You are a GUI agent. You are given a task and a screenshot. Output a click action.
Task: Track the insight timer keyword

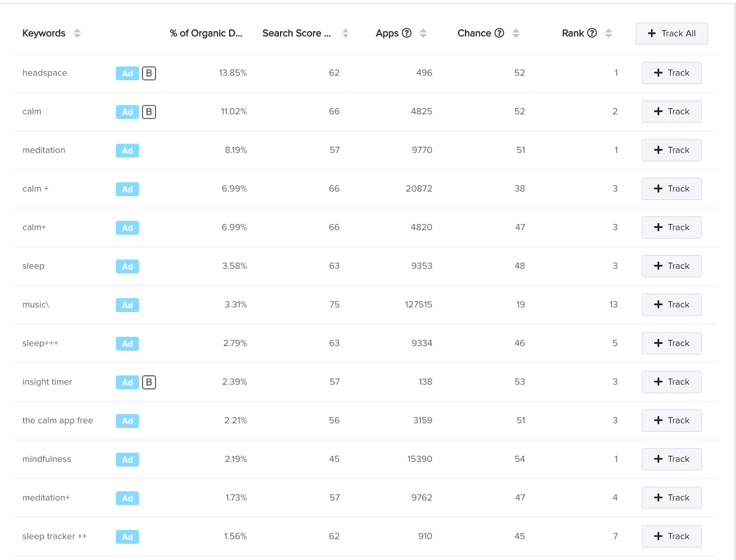click(x=672, y=382)
